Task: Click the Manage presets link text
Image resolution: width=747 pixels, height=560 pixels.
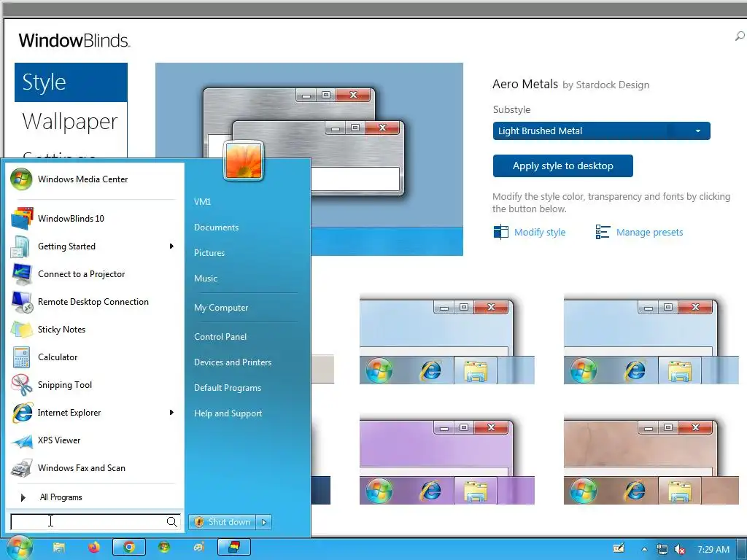Action: tap(649, 233)
